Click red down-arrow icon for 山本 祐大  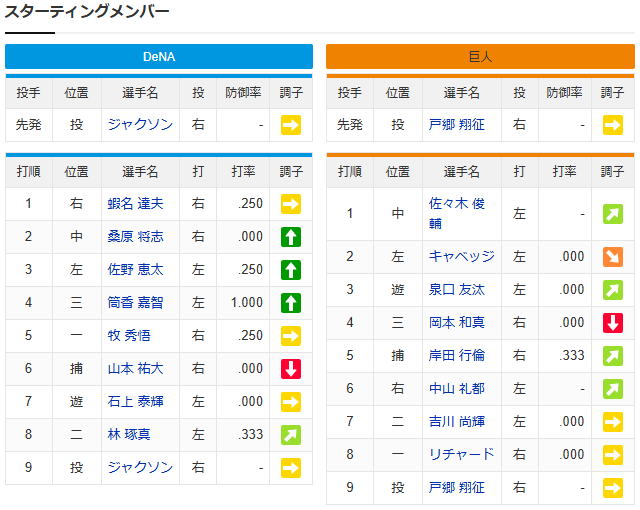(291, 369)
